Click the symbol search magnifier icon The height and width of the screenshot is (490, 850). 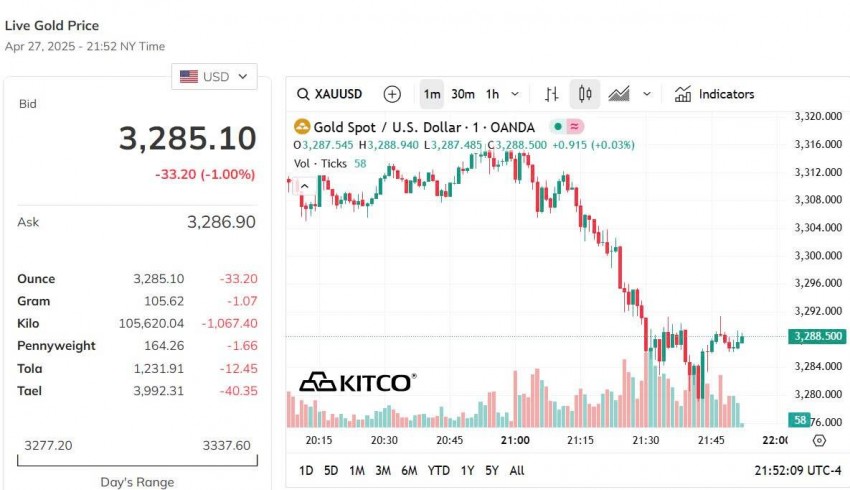tap(303, 94)
